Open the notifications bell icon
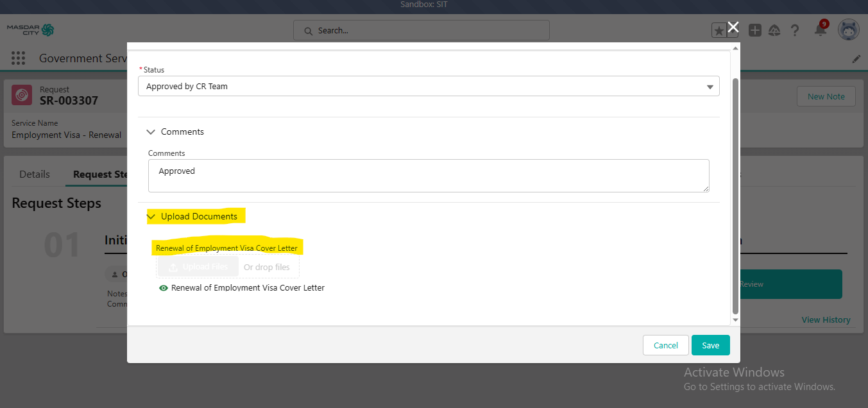The image size is (868, 408). [x=820, y=30]
